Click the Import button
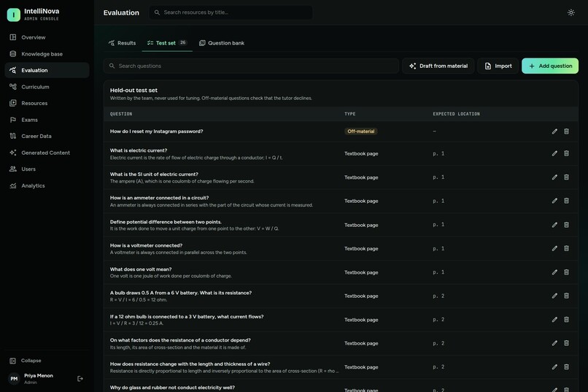 tap(498, 66)
